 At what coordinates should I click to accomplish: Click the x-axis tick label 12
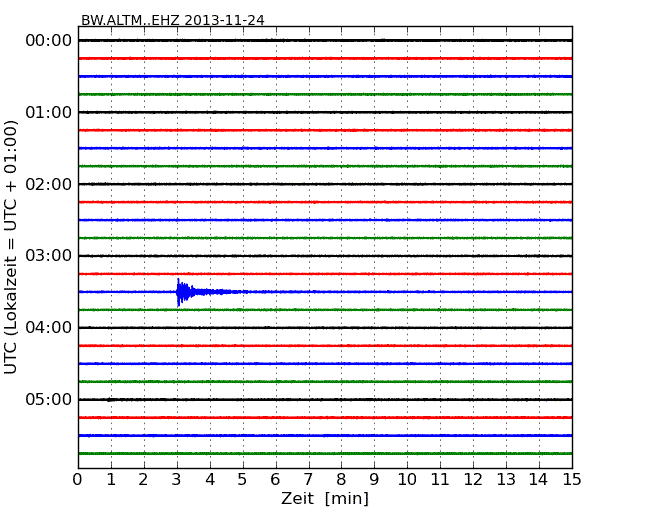point(473,479)
